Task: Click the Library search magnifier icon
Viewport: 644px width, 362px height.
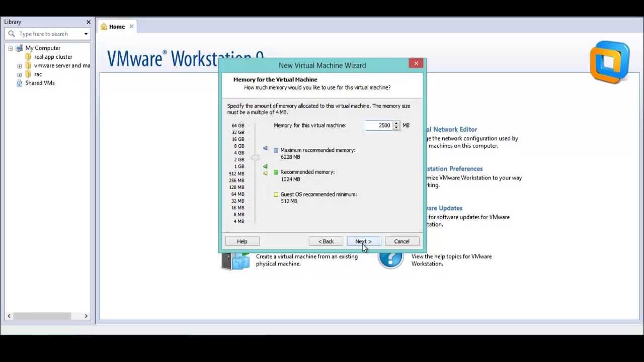Action: click(x=12, y=34)
